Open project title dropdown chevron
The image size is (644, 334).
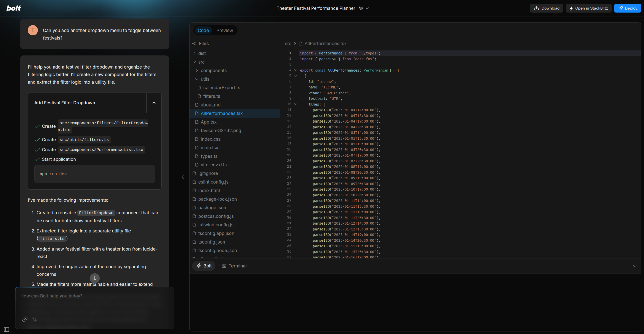tap(367, 8)
